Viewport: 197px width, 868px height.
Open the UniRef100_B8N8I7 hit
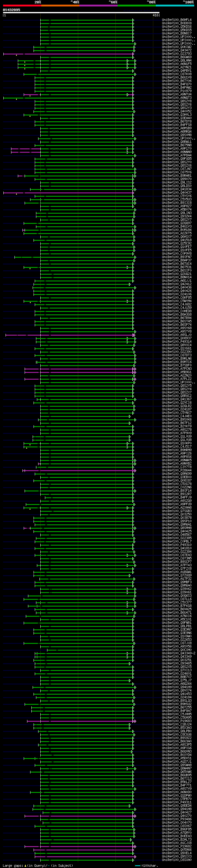(177, 33)
